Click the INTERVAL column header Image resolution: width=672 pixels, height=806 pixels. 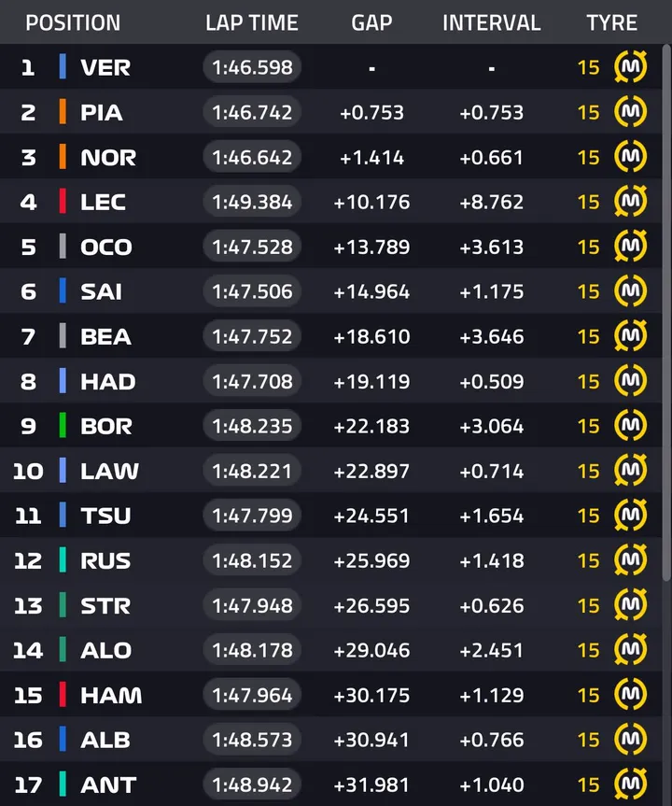coord(491,22)
